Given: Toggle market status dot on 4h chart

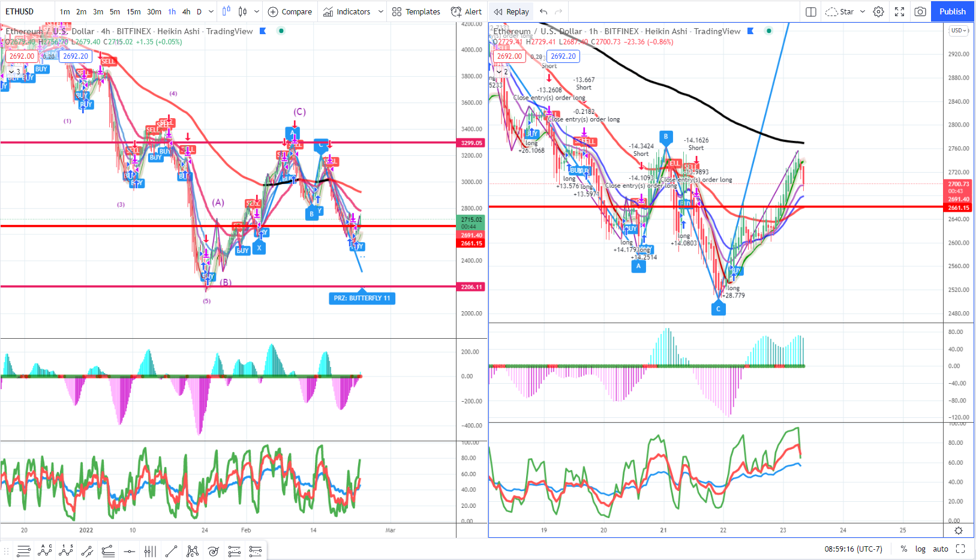Looking at the screenshot, I should [281, 31].
